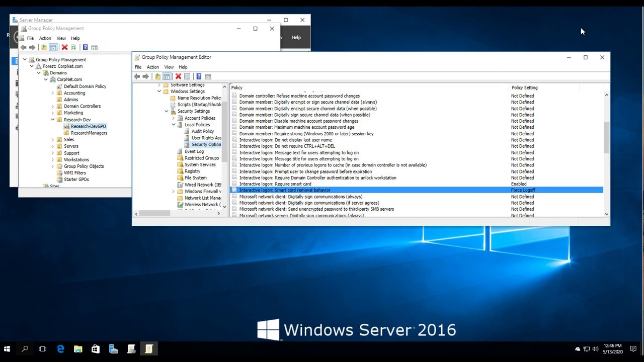The width and height of the screenshot is (644, 362).
Task: Expand Domain Controllers OU in tree
Action: tap(52, 106)
